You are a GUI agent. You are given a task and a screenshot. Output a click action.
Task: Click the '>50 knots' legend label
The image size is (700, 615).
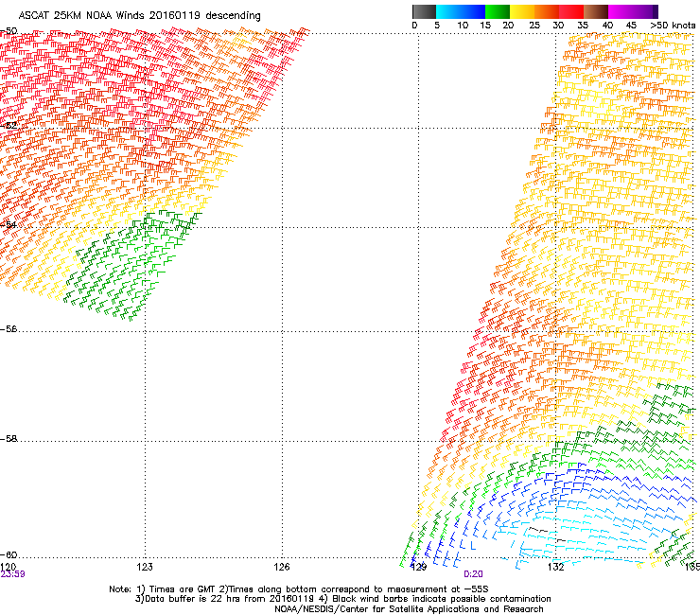(x=673, y=26)
